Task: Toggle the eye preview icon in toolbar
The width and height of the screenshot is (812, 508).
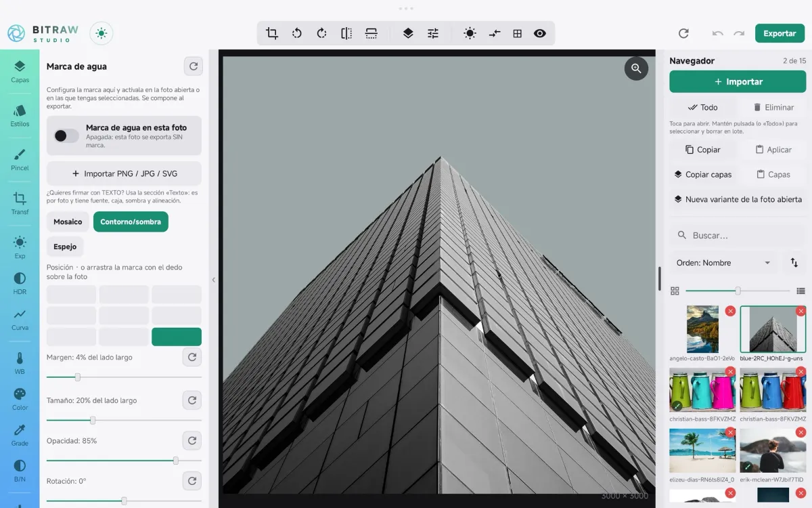Action: (x=539, y=33)
